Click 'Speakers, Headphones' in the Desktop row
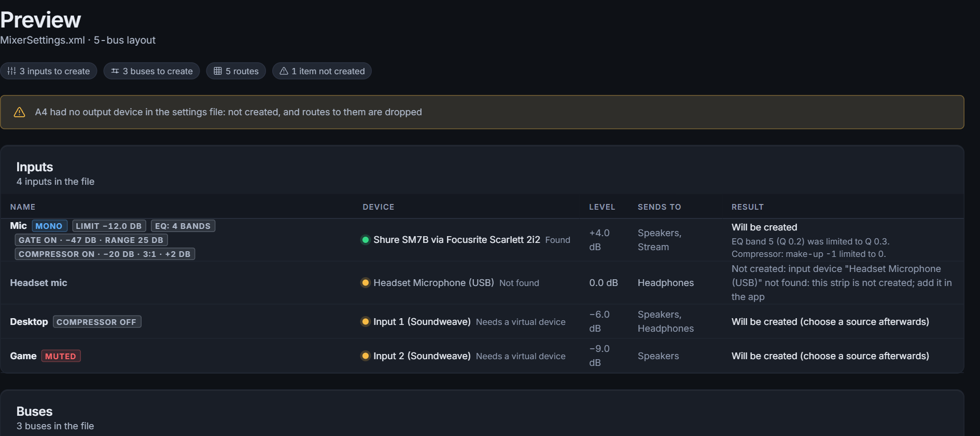 click(x=666, y=321)
